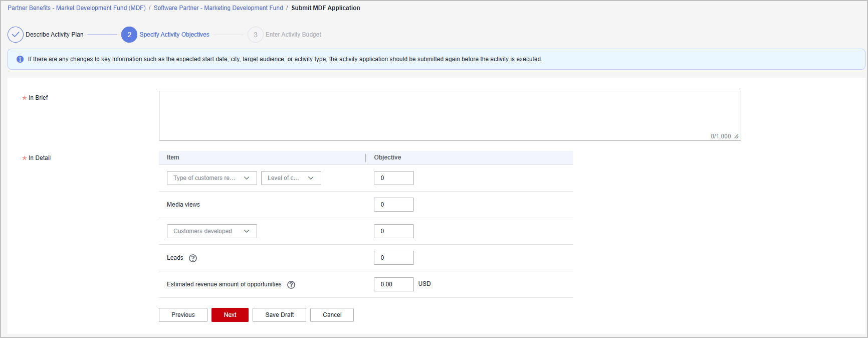Focus the Media views objective field
Viewport: 868px width, 338px height.
click(x=393, y=205)
